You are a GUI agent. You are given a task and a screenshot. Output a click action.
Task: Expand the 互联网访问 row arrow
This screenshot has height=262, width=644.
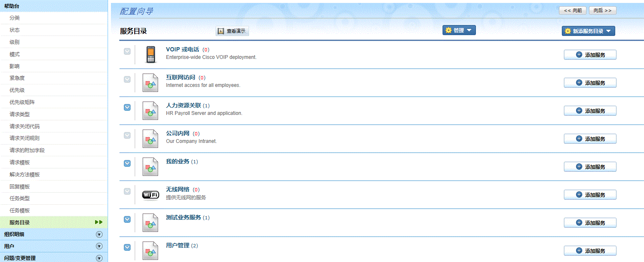tap(127, 79)
